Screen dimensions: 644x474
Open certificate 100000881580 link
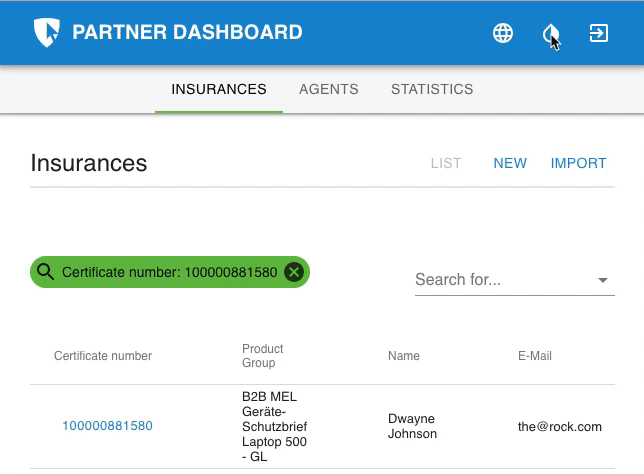coord(107,426)
